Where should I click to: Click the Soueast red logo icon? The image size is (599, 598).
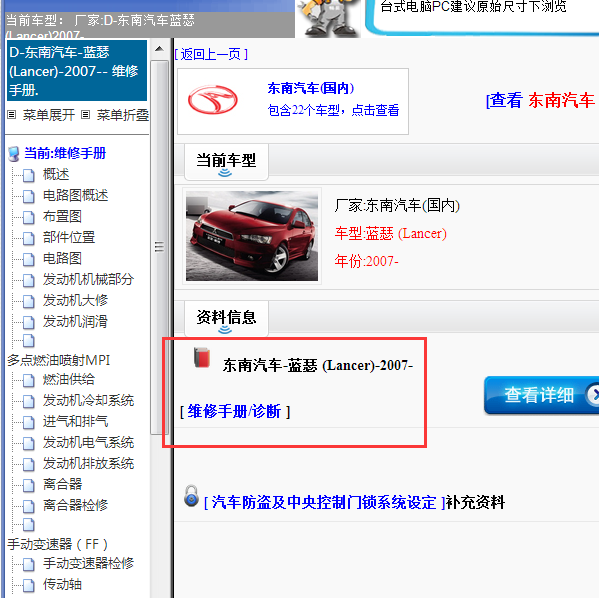point(213,100)
